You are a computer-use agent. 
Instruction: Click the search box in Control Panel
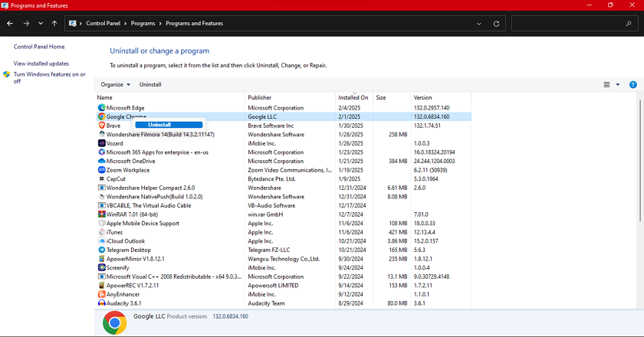pos(573,24)
